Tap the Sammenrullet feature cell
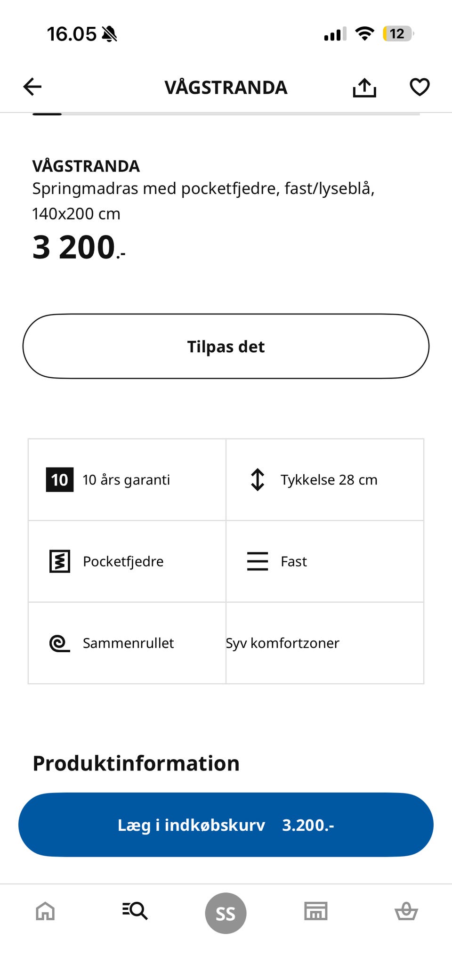Screen dimensions: 452x980 pos(127,643)
